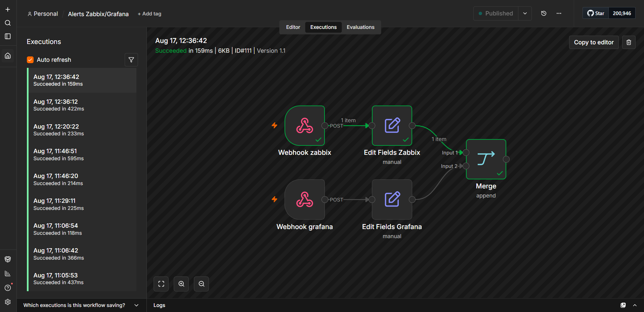Click the Input 2 connector on Merge
644x312 pixels.
[466, 166]
